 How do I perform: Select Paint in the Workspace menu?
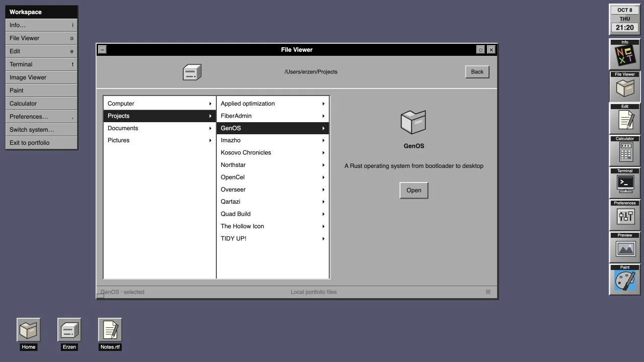(x=42, y=90)
